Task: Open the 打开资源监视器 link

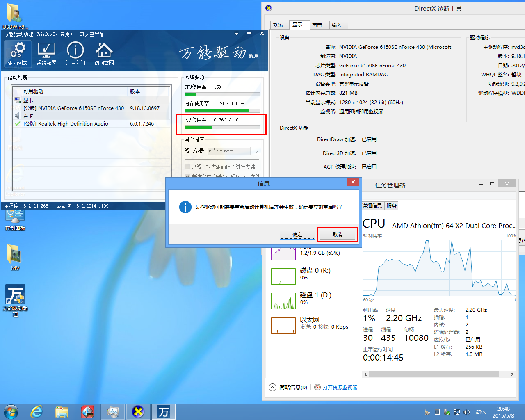Action: tap(340, 387)
